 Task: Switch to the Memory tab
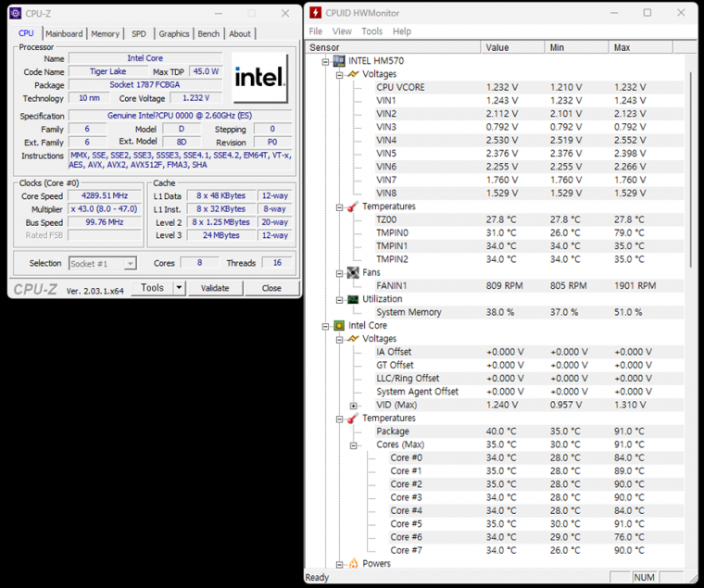click(105, 33)
